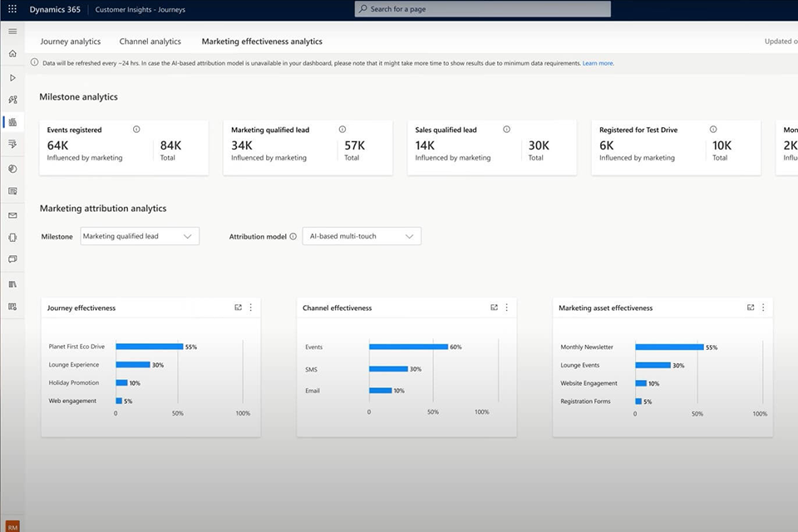Click the play arrow sidebar icon
The width and height of the screenshot is (798, 532).
(12, 77)
